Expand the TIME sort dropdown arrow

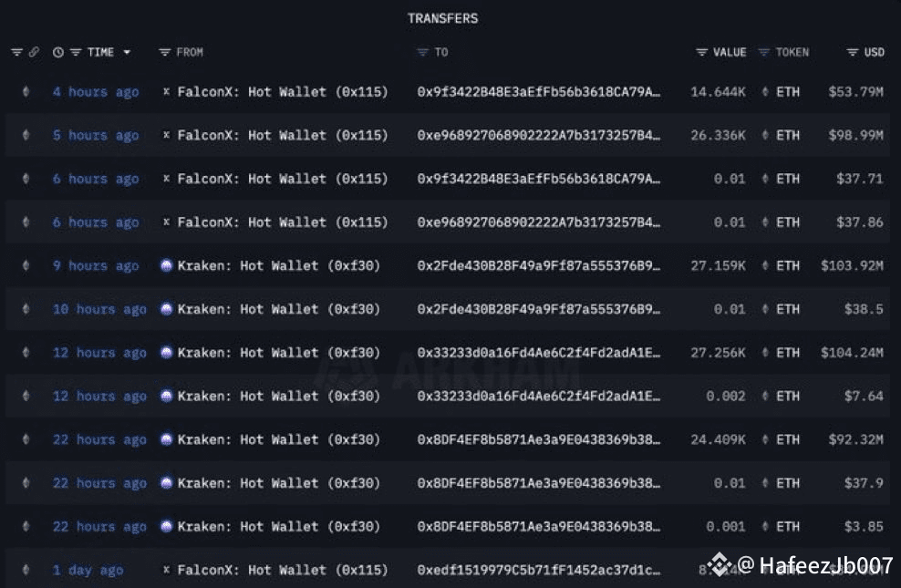click(127, 52)
